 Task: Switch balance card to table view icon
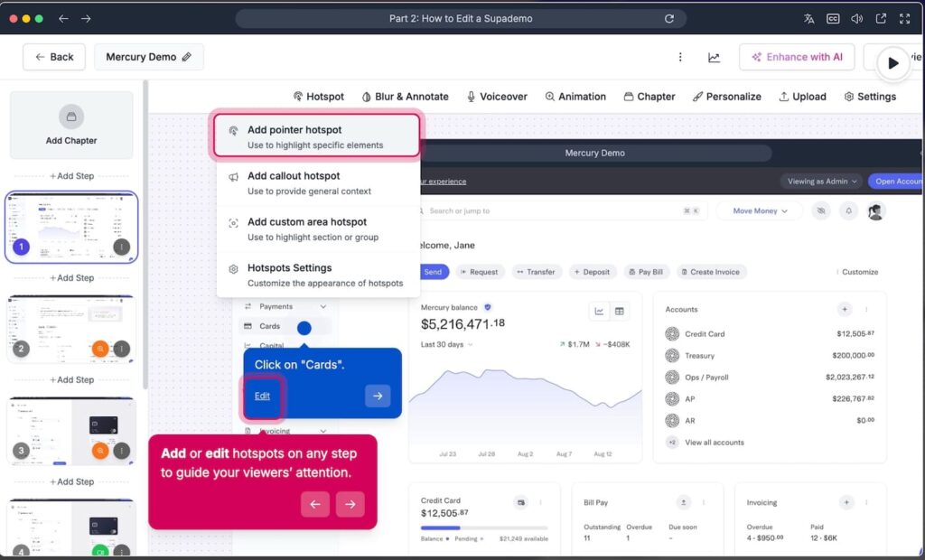[x=620, y=312]
